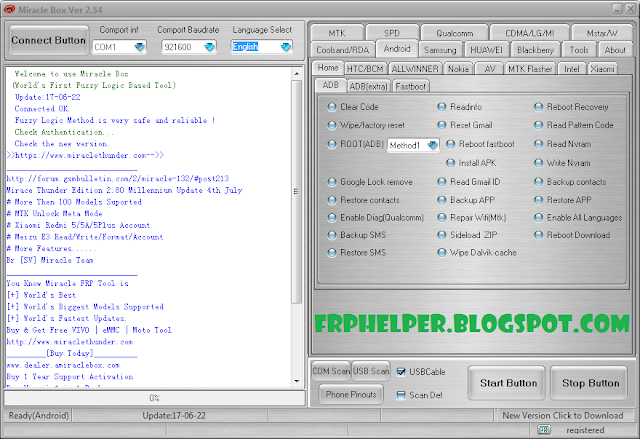
Task: Click the Stop Button
Action: click(x=590, y=383)
